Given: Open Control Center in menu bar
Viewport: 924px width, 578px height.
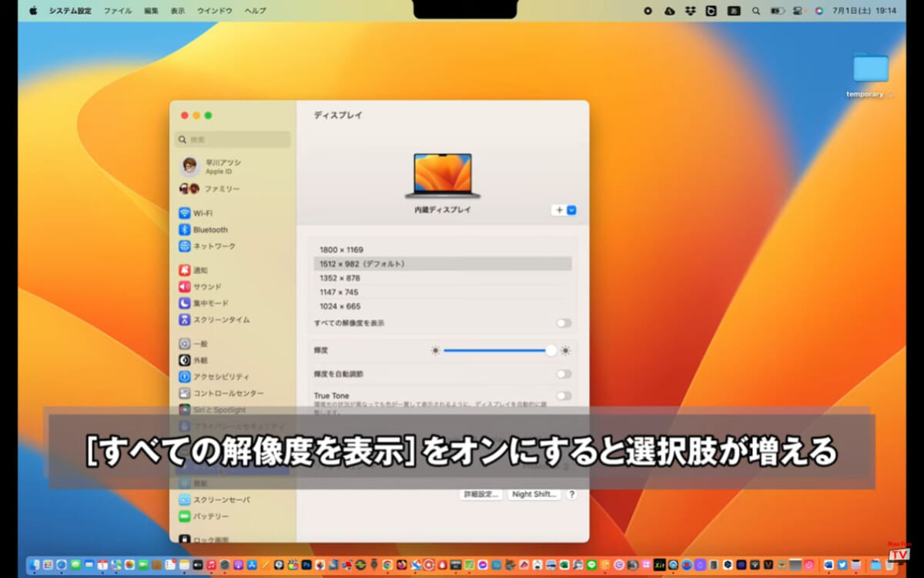Looking at the screenshot, I should pos(798,11).
